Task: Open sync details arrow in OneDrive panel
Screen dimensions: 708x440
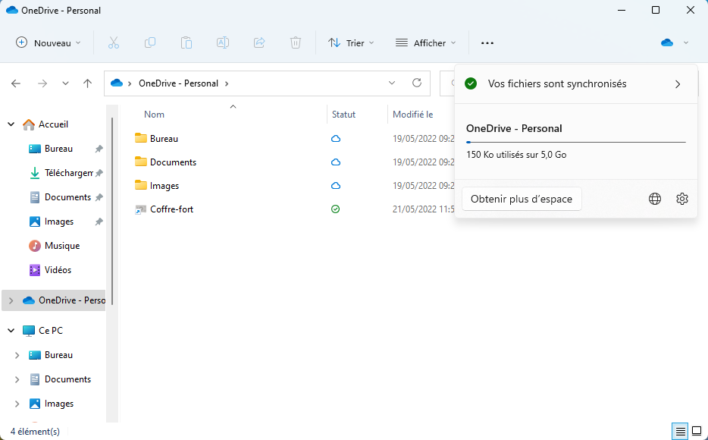Action: 678,84
